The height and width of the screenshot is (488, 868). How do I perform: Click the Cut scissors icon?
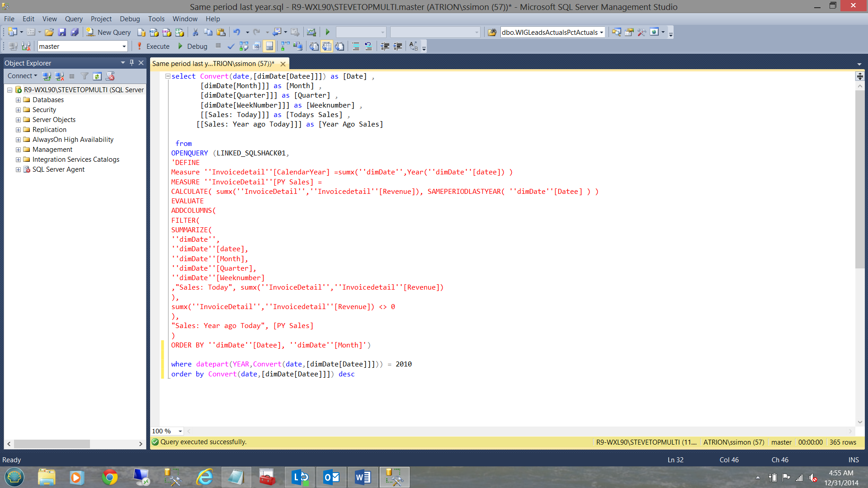pyautogui.click(x=195, y=32)
